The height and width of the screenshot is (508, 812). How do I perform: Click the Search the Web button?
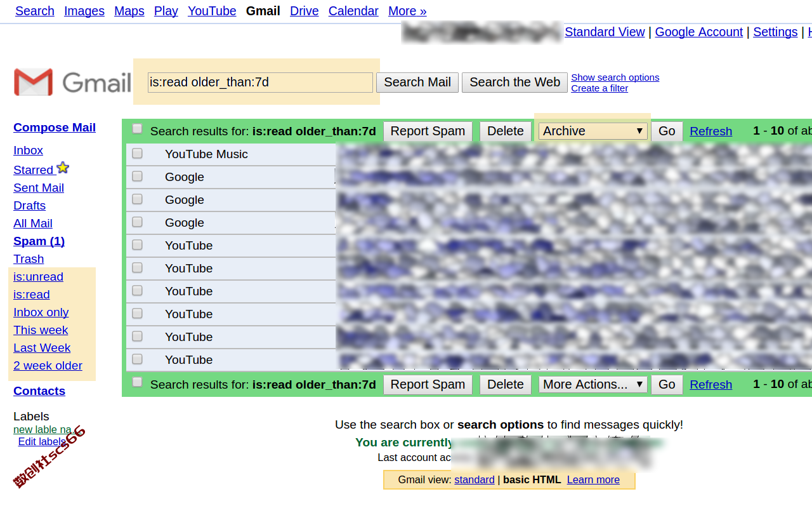click(x=514, y=82)
